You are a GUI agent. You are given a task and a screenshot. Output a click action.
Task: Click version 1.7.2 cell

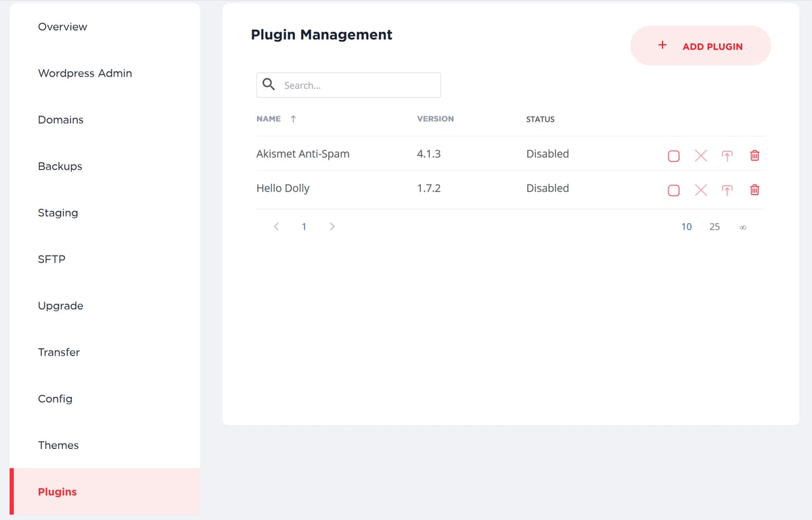point(428,188)
